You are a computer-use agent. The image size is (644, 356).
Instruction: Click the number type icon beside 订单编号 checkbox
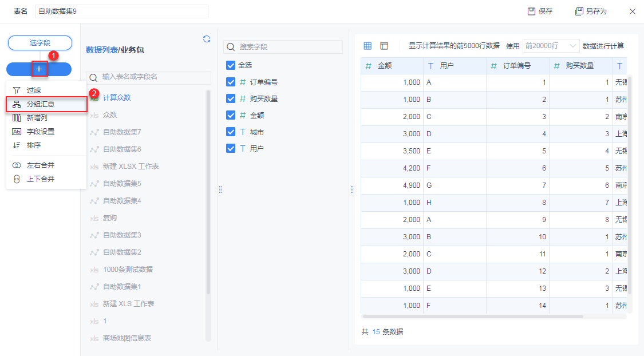point(242,82)
